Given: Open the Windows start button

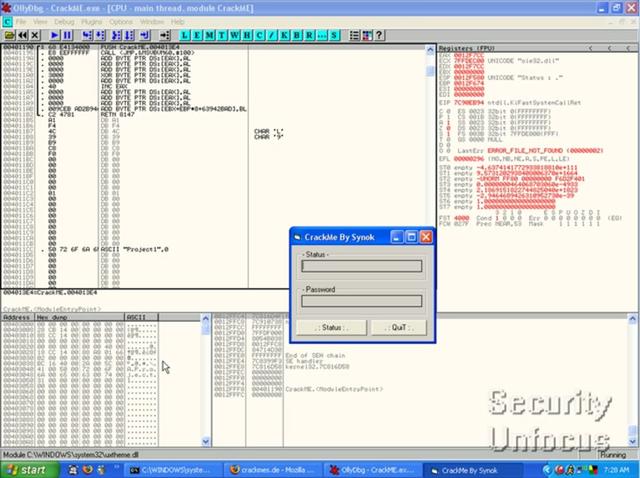Looking at the screenshot, I should (x=29, y=470).
